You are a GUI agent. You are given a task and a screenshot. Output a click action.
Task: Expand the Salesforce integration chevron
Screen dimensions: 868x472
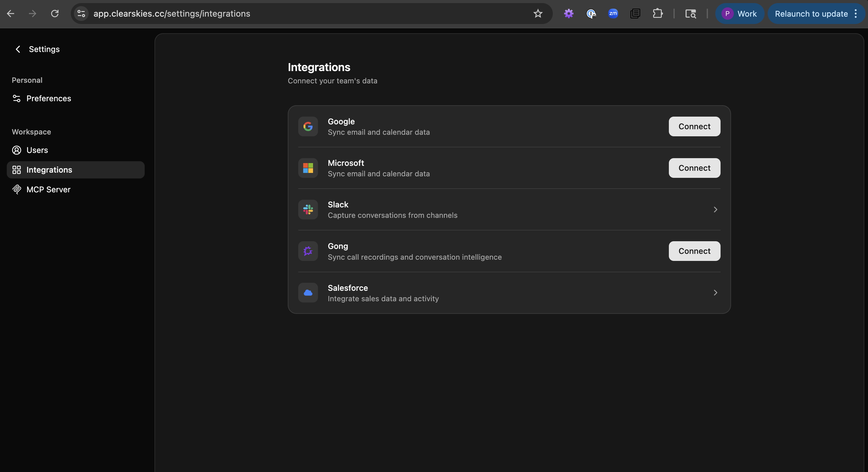tap(715, 292)
